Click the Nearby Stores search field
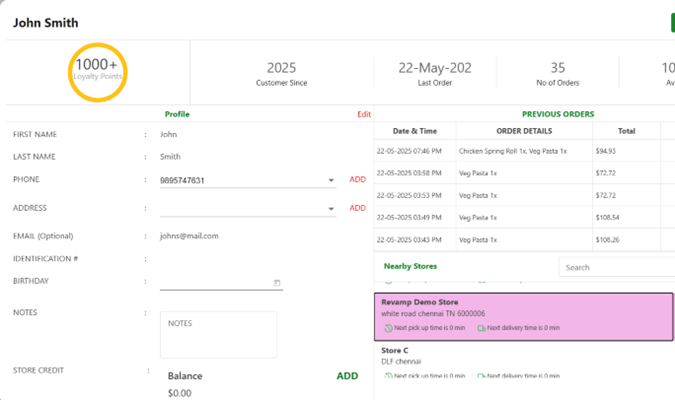675x400 pixels. (x=616, y=267)
